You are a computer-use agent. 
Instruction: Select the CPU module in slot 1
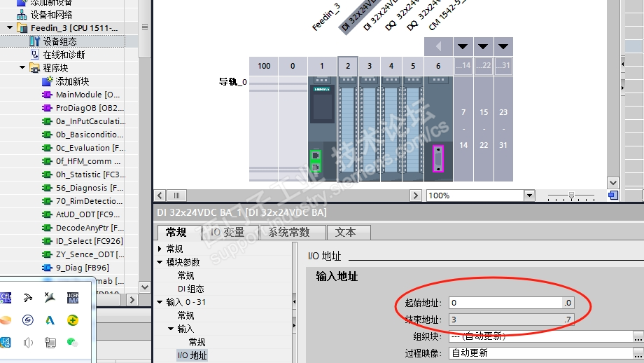pos(322,129)
